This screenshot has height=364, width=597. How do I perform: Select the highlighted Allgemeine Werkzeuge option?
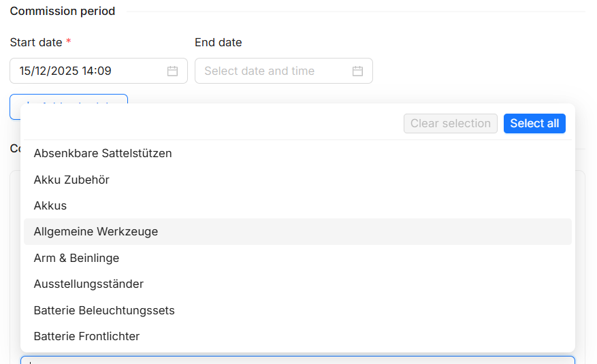tap(96, 231)
